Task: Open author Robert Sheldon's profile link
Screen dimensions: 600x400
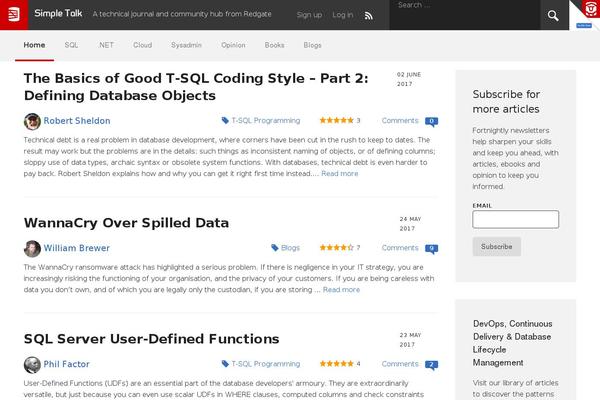Action: 77,121
